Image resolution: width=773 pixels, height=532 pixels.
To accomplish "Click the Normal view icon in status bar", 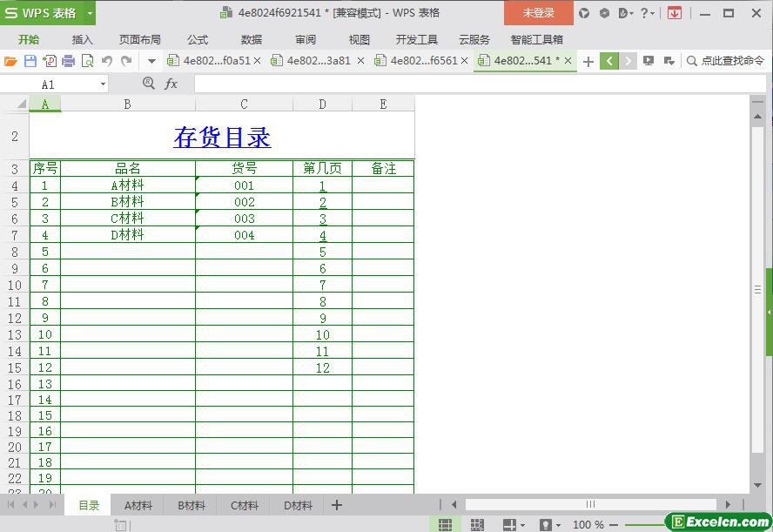I will (445, 525).
